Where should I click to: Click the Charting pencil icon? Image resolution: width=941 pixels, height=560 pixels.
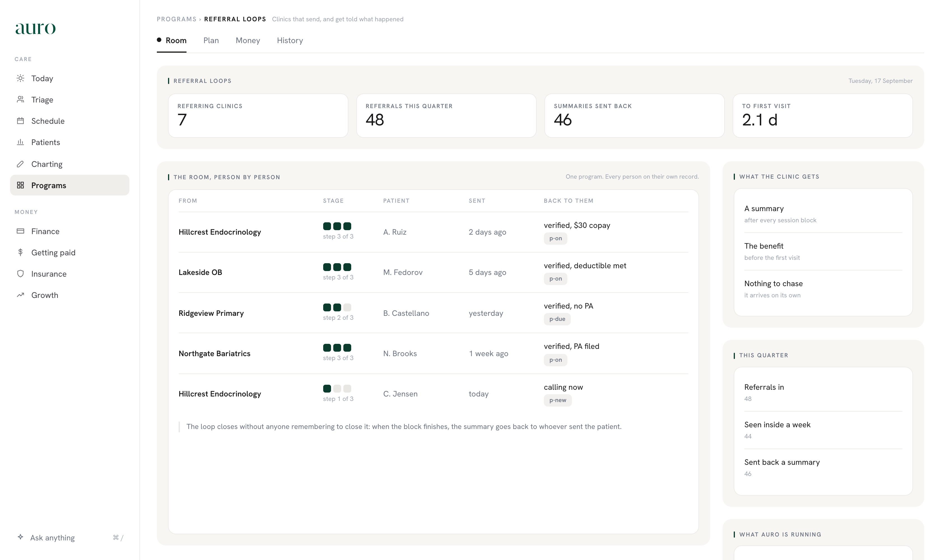click(20, 164)
